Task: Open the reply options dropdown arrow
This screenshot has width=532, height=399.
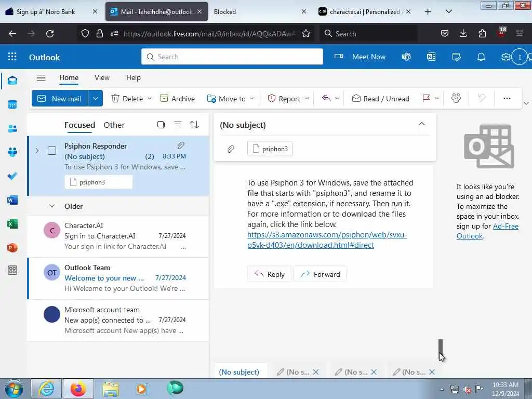Action: click(x=337, y=99)
